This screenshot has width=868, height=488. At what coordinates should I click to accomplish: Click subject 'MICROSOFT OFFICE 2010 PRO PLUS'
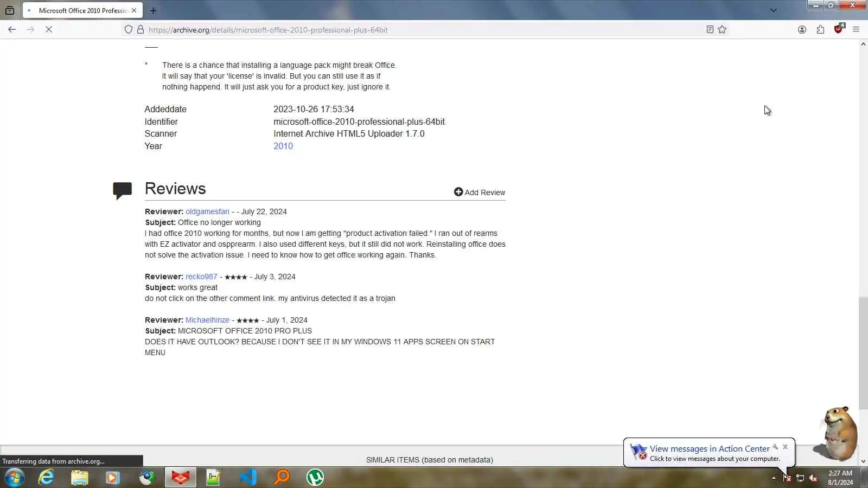(x=245, y=331)
